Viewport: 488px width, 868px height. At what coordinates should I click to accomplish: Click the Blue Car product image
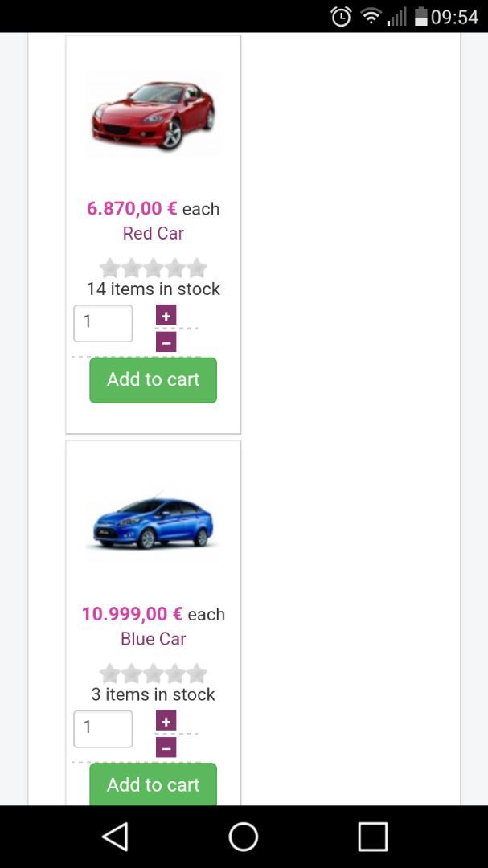click(x=153, y=523)
